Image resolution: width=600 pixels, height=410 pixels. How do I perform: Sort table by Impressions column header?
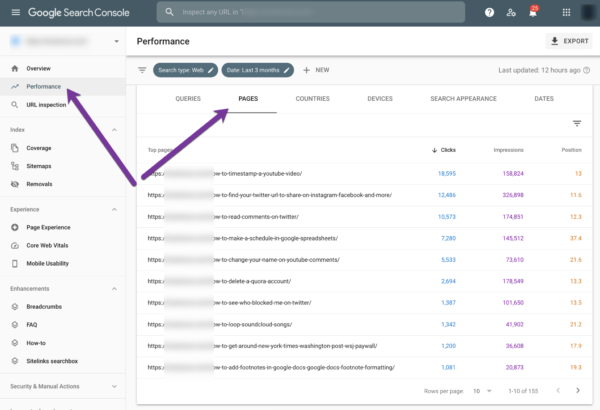508,150
